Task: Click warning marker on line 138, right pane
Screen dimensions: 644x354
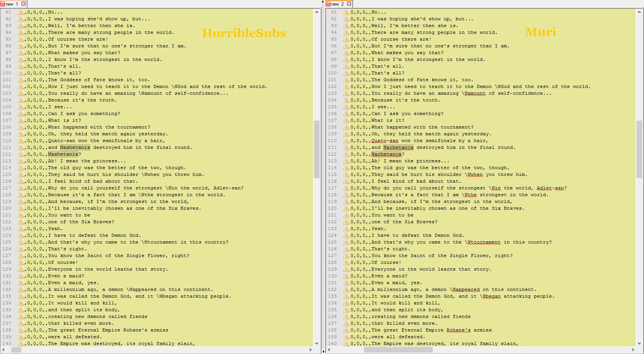Action: (346, 330)
